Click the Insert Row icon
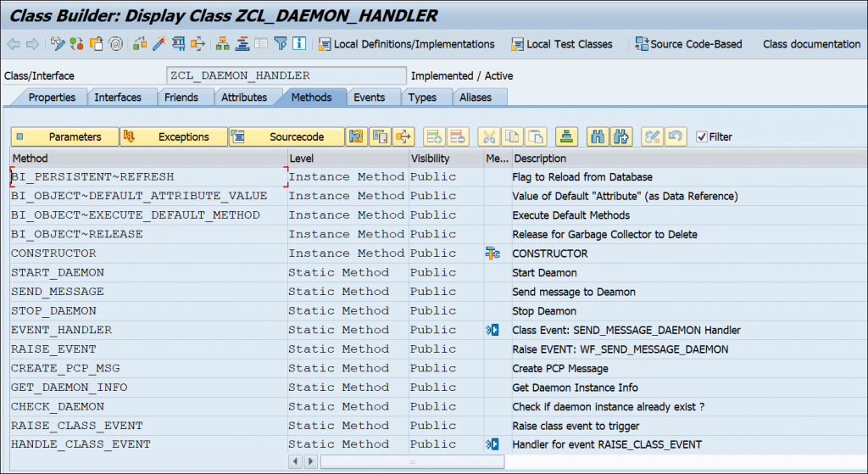This screenshot has height=474, width=868. click(435, 137)
